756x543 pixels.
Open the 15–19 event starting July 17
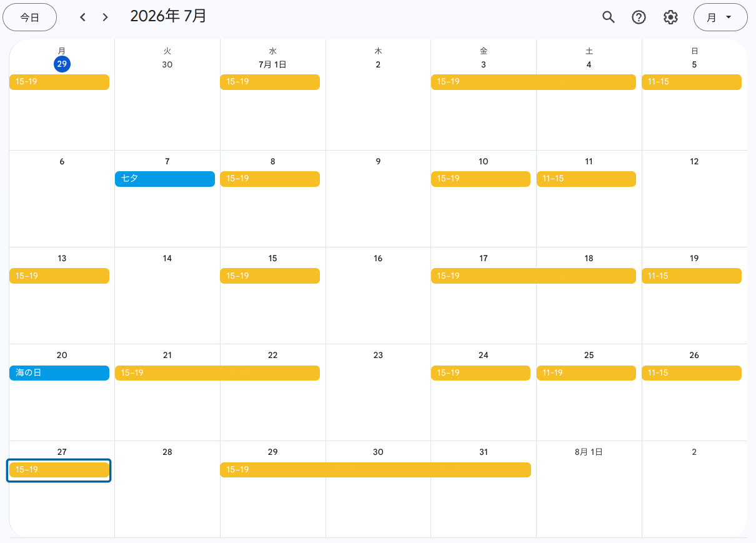[x=534, y=276]
